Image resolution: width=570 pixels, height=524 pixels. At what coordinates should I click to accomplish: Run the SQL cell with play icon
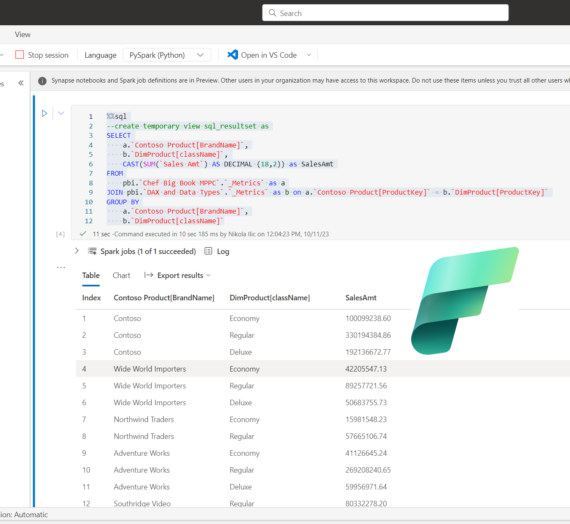click(x=44, y=113)
